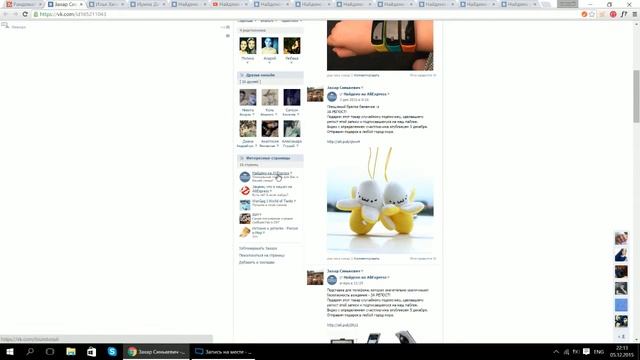Open middle avatar in second online friends row
640x360 pixels.
tap(270, 129)
